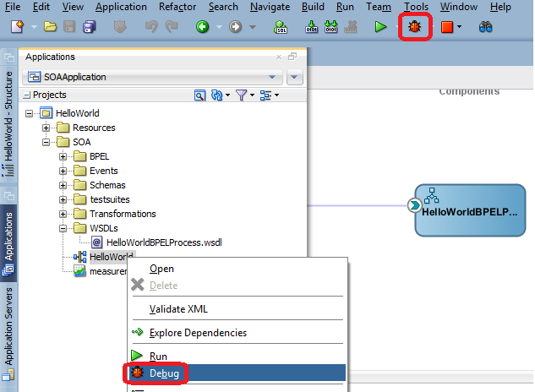Image resolution: width=535 pixels, height=392 pixels.
Task: Collapse the HelloWorld project node
Action: tap(30, 113)
